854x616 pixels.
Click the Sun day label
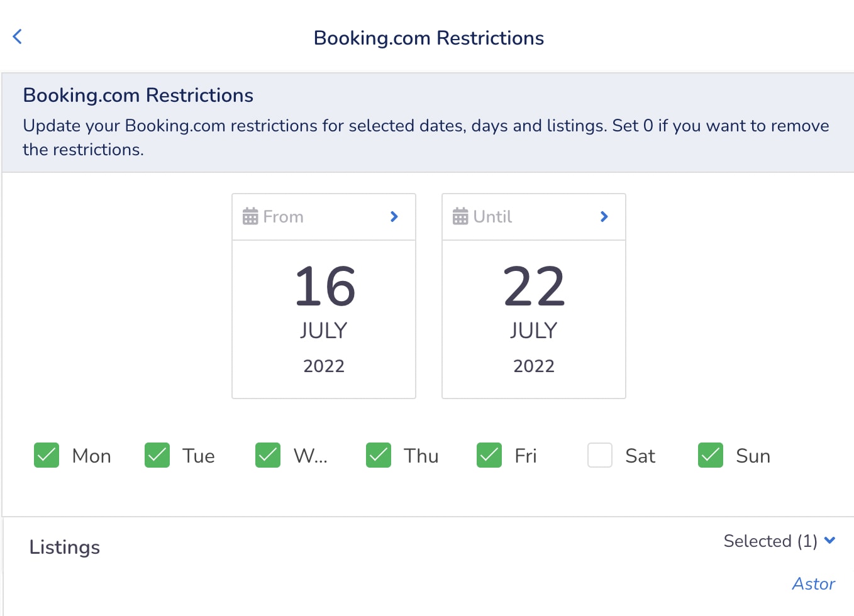pyautogui.click(x=753, y=456)
